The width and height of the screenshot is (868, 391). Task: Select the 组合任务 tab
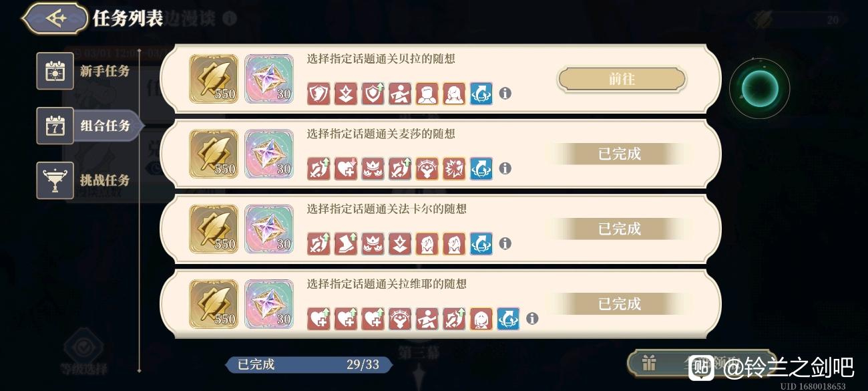(89, 126)
